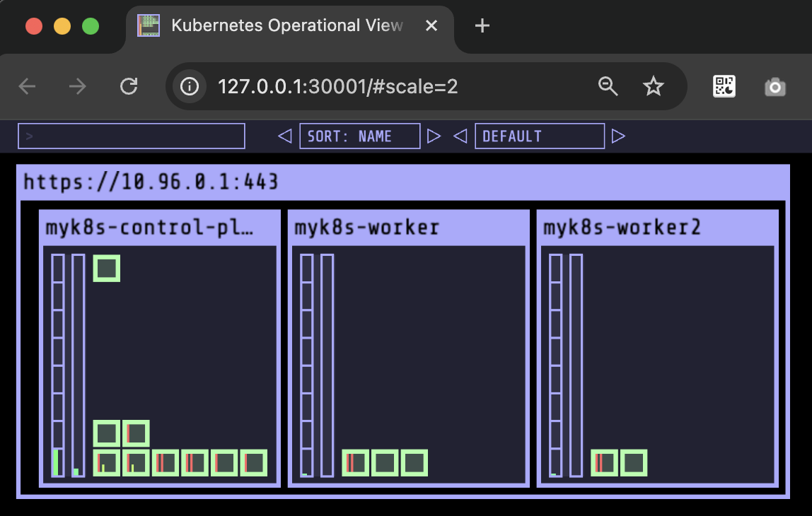Select the Kubernetes Operational View tab
Image resolution: width=812 pixels, height=516 pixels.
click(x=290, y=26)
